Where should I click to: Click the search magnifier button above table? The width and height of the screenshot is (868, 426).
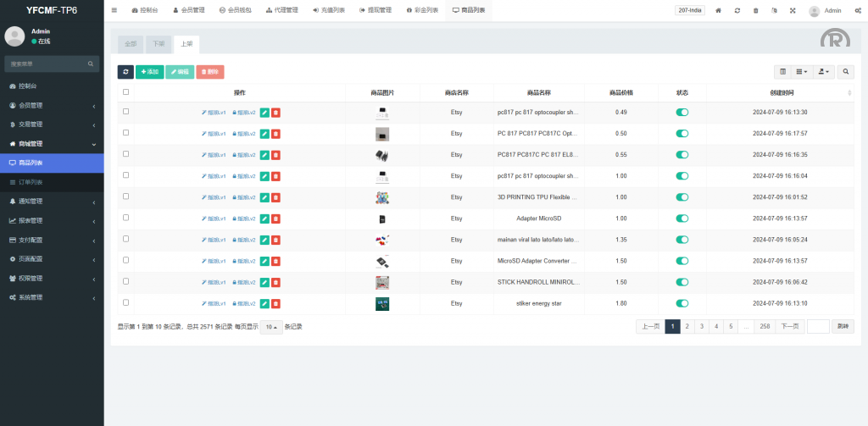point(846,72)
